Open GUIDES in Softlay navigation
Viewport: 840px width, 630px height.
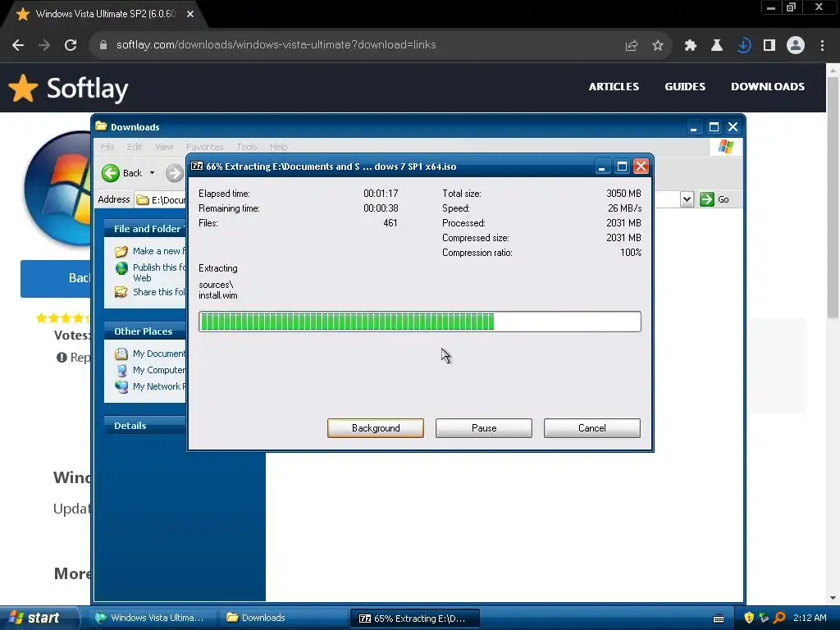[x=685, y=87]
